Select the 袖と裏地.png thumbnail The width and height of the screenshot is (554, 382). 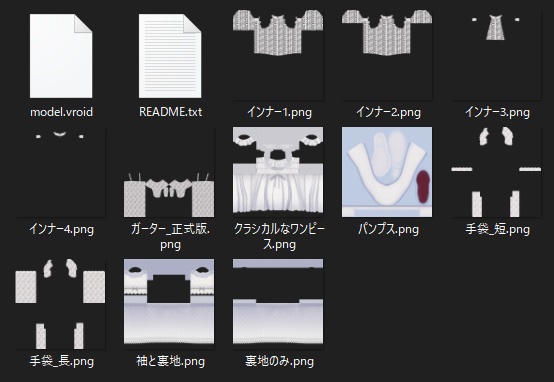pyautogui.click(x=169, y=304)
